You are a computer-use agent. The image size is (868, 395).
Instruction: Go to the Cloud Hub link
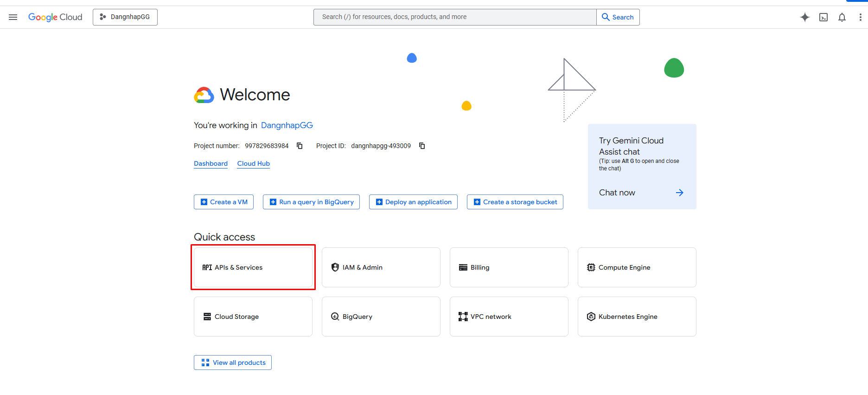click(x=253, y=163)
